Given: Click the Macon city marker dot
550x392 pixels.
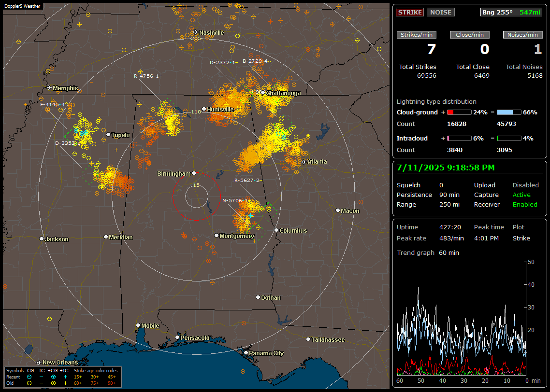Looking at the screenshot, I should 338,210.
